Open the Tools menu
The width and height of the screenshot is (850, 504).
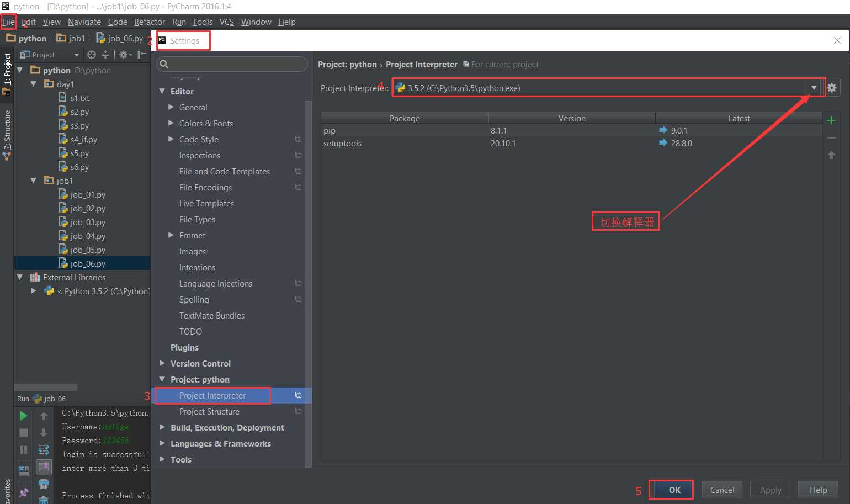(203, 22)
